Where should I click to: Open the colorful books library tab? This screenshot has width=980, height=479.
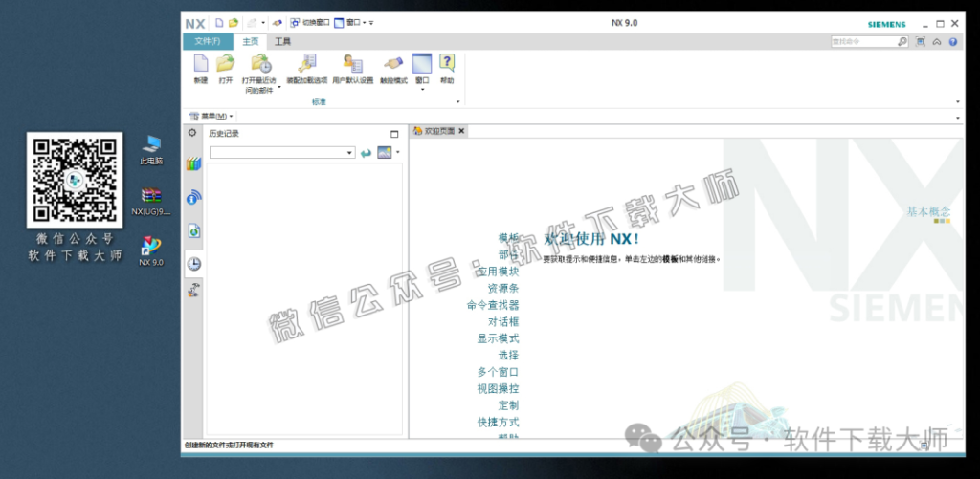coord(193,164)
